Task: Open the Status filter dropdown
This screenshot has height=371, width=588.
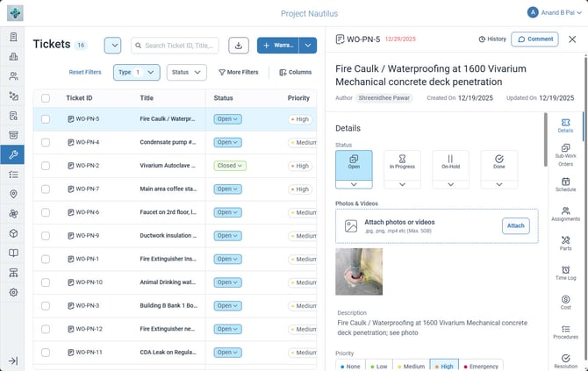Action: (x=186, y=72)
